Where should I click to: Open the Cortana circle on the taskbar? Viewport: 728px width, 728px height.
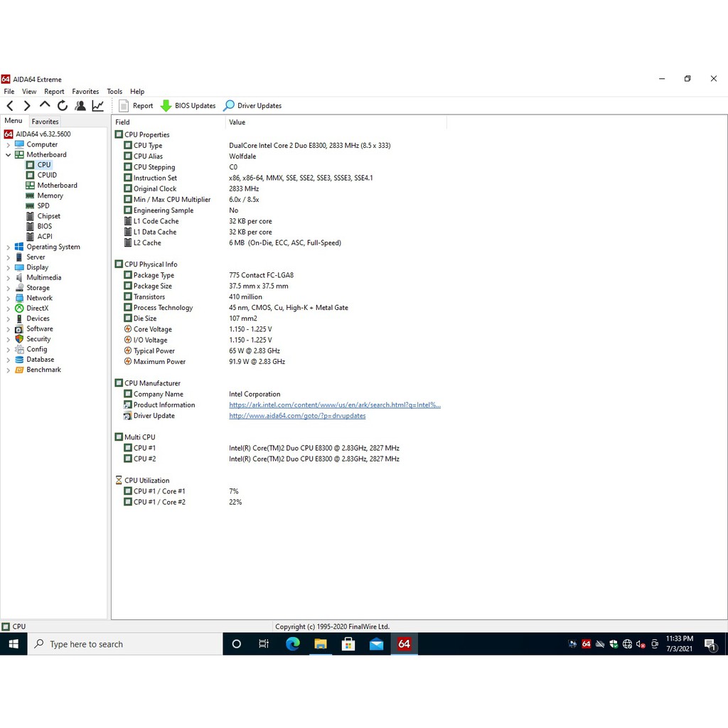click(236, 644)
